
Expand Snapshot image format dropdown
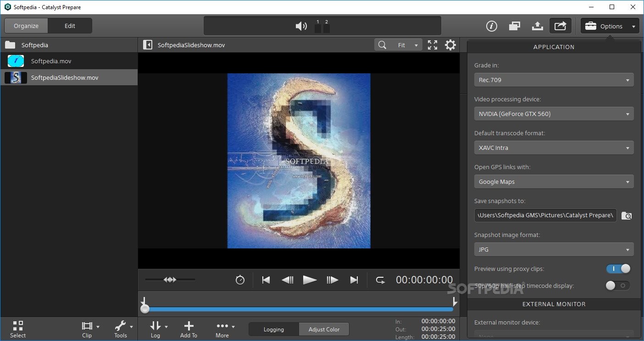tap(554, 249)
